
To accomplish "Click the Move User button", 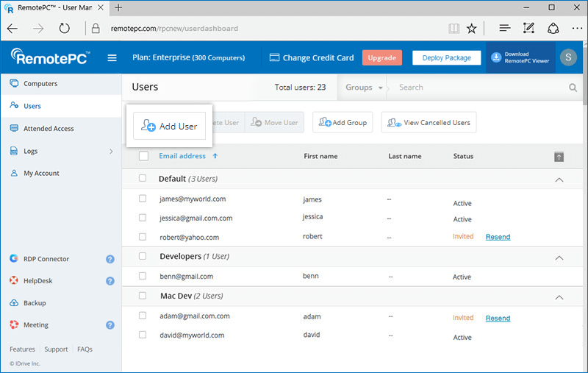I will (x=274, y=122).
